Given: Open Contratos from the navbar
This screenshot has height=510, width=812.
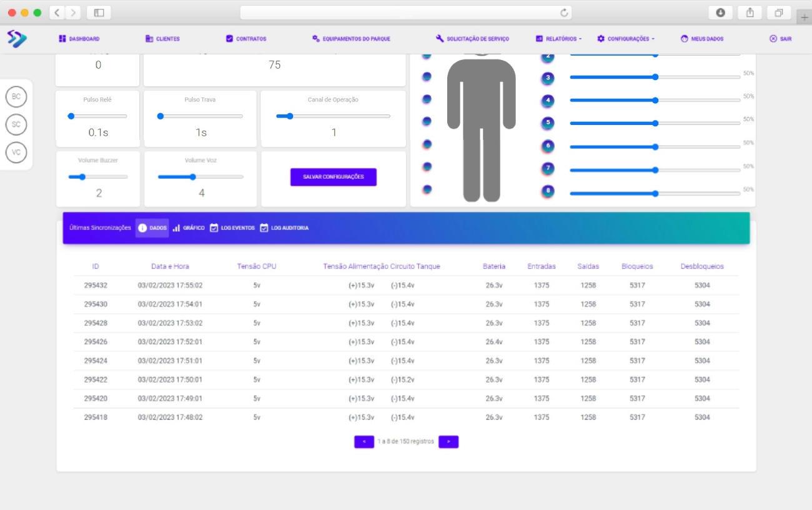Looking at the screenshot, I should [x=246, y=39].
